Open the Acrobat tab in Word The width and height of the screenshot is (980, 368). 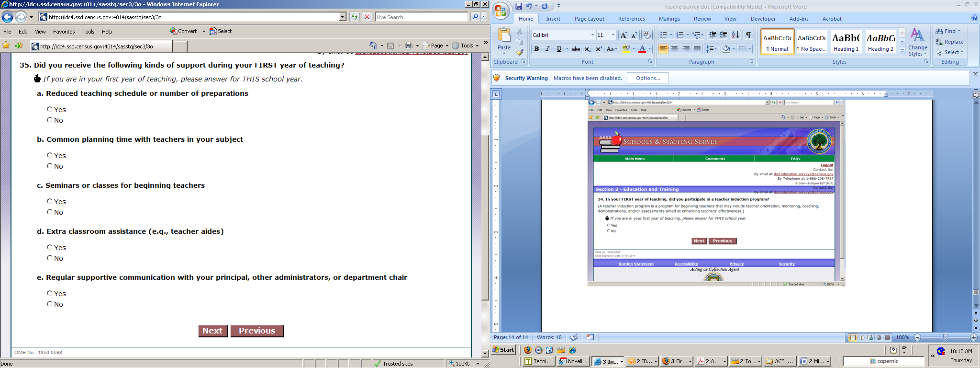point(832,19)
